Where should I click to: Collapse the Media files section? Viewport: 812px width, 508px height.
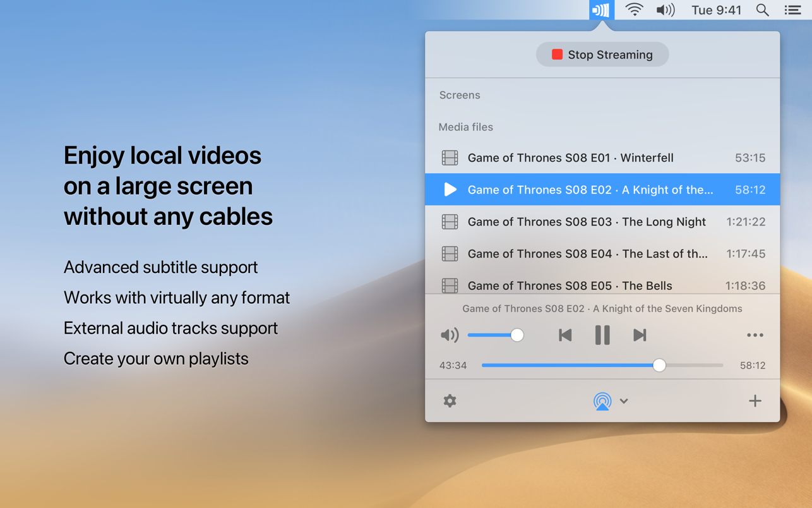[x=465, y=127]
